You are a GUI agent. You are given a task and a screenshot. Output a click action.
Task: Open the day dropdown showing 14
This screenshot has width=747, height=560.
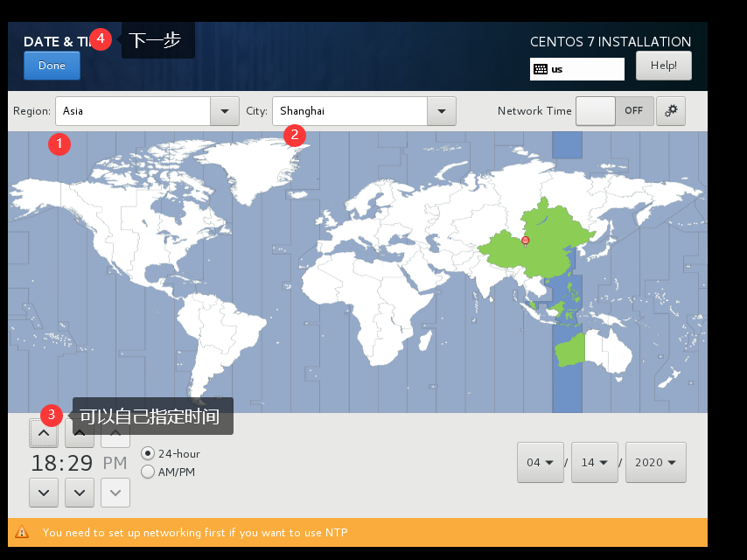(595, 462)
